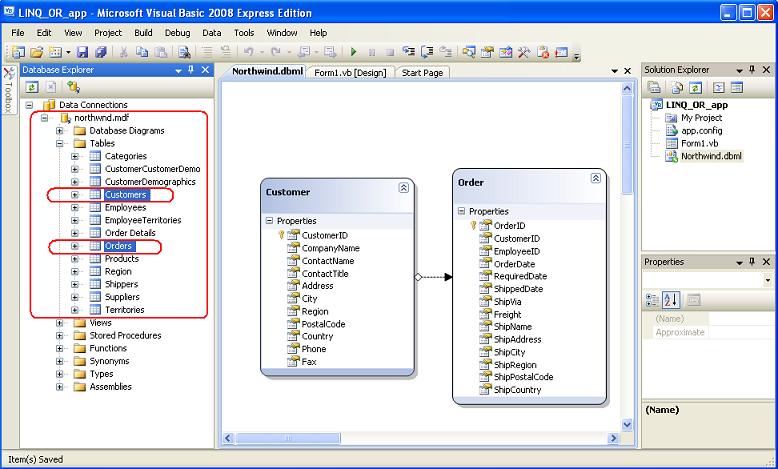The height and width of the screenshot is (469, 778).
Task: Click the Categorized icon in Properties panel
Action: coord(652,300)
